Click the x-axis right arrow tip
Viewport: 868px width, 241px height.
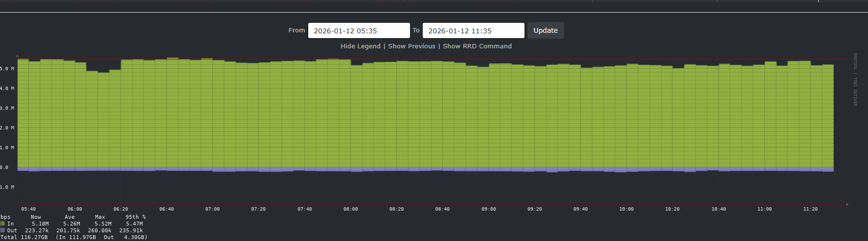(x=847, y=204)
